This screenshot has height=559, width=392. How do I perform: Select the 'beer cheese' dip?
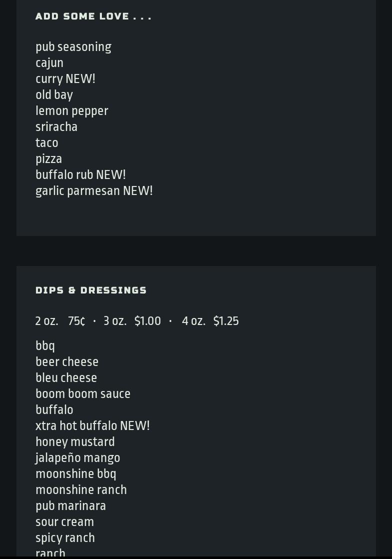[67, 362]
